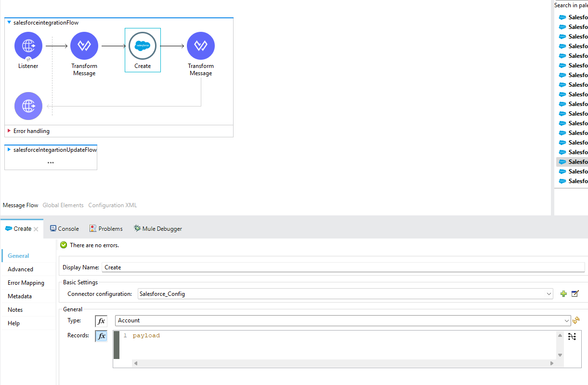Refresh metadata types next to Account field
Viewport: 588px width, 385px height.
tap(576, 320)
